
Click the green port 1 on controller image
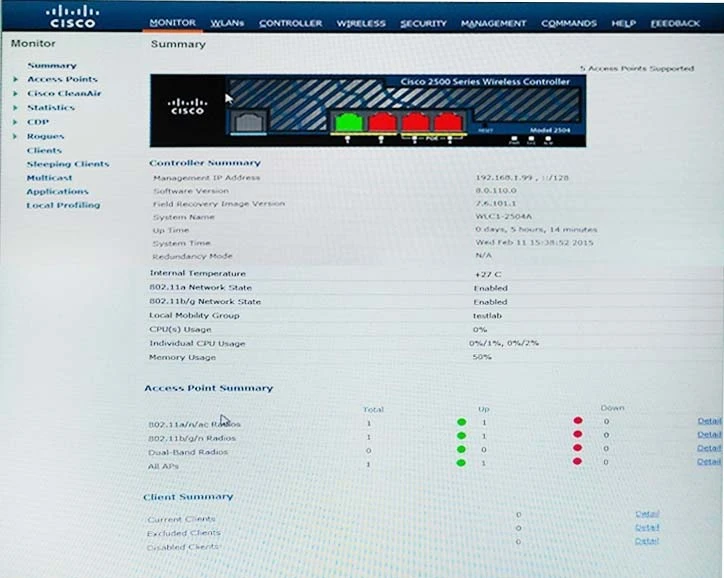348,122
